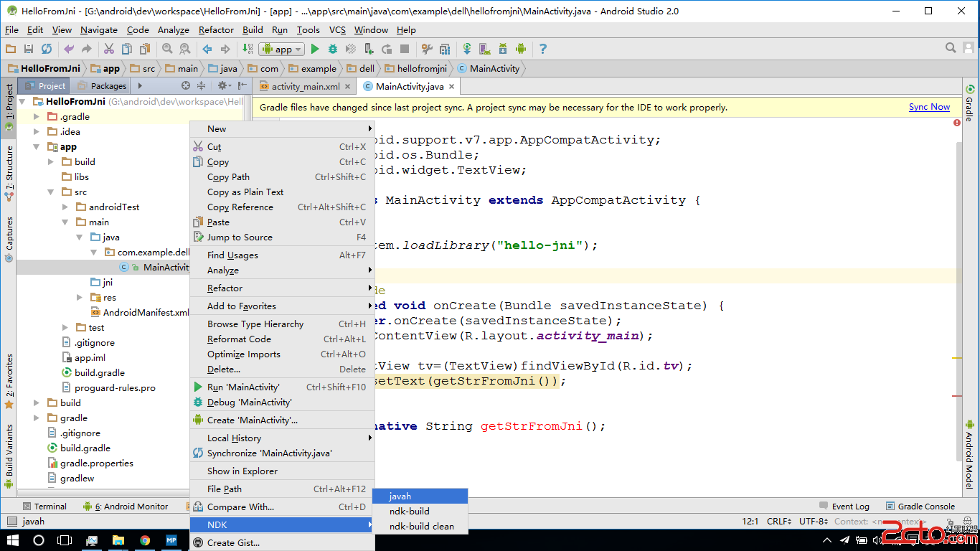Image resolution: width=980 pixels, height=551 pixels.
Task: Choose Find Usages in context menu
Action: click(282, 255)
